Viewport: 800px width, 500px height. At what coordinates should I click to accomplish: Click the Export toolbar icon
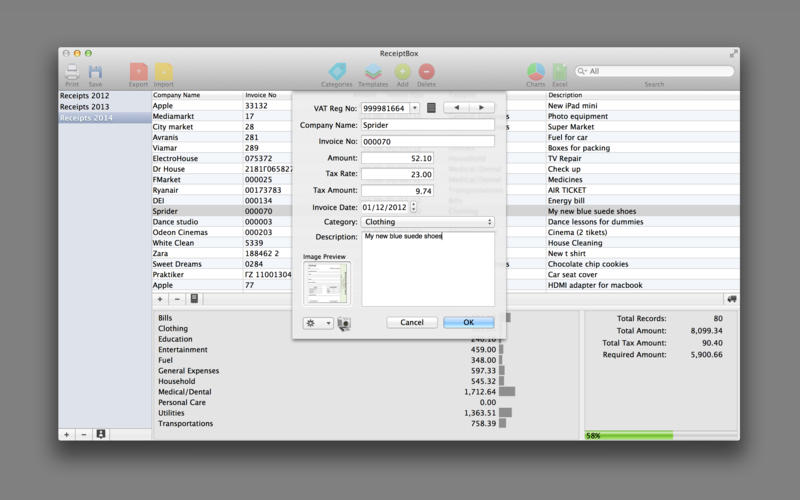point(138,71)
